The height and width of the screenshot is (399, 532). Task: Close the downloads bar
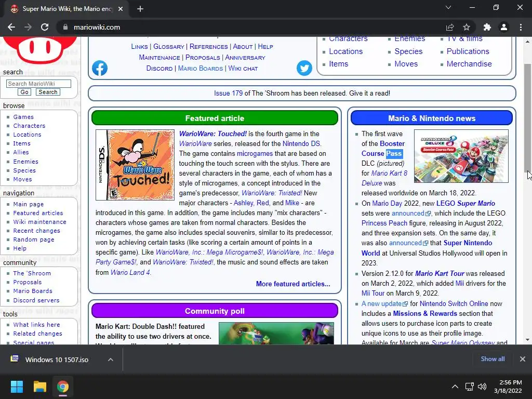pos(523,359)
